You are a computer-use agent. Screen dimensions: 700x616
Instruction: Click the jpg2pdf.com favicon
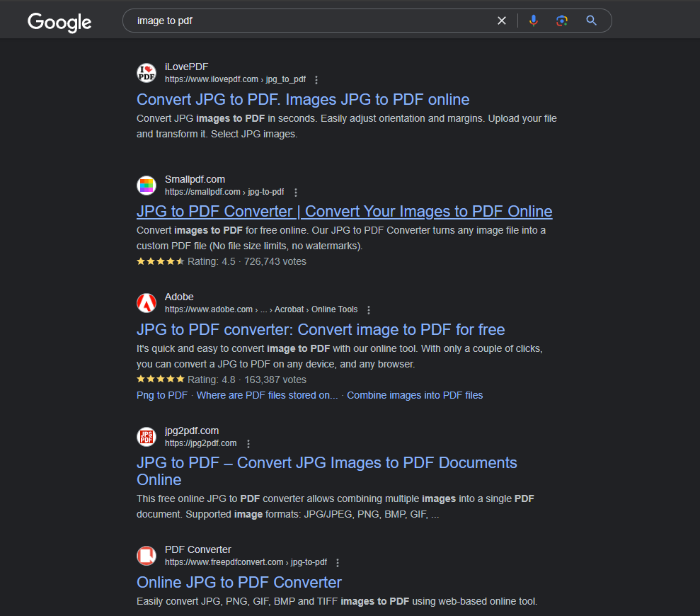click(x=147, y=437)
